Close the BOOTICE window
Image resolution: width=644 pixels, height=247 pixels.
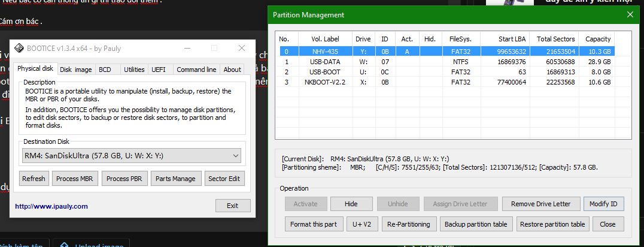(x=242, y=49)
